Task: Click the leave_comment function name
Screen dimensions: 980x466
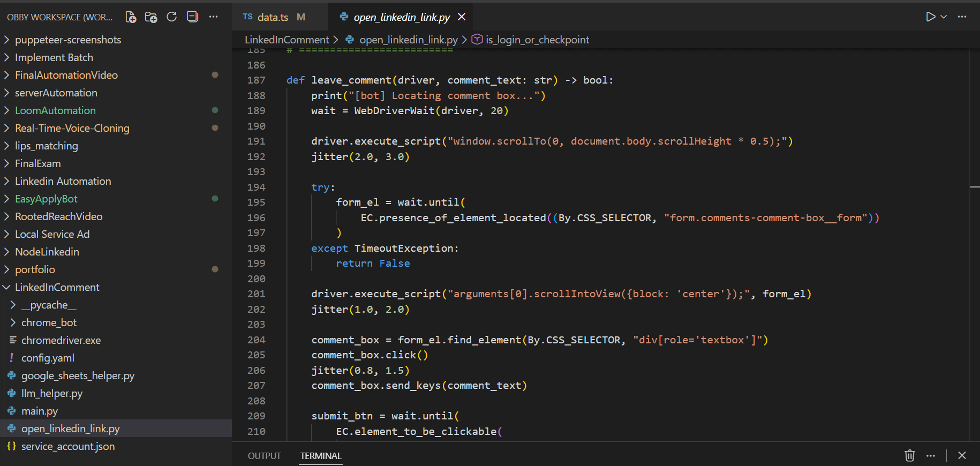Action: click(351, 80)
